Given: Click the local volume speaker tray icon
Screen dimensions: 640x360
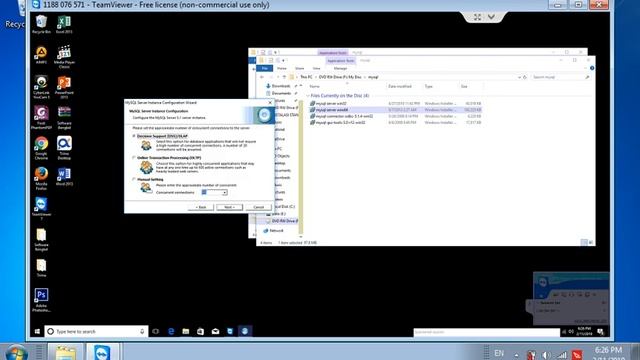Looking at the screenshot, I should pos(546,355).
